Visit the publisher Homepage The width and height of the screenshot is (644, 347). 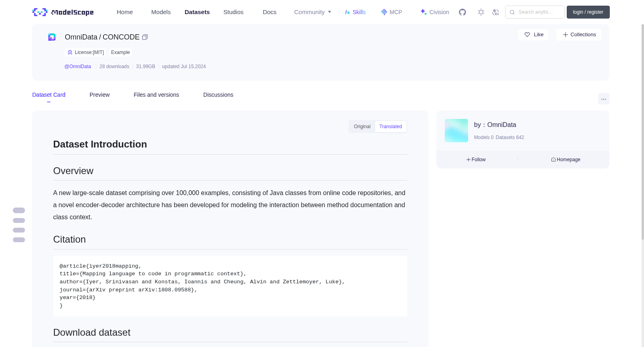(x=566, y=160)
